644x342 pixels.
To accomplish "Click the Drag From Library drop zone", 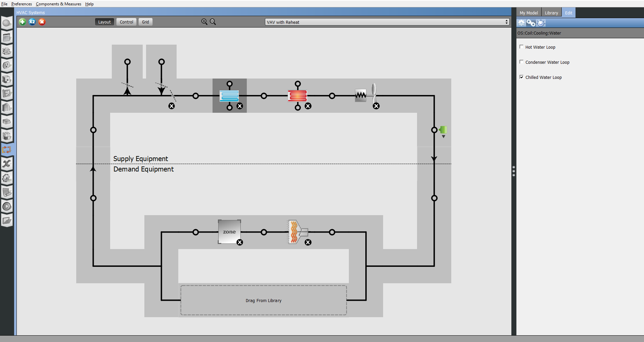I will click(264, 300).
